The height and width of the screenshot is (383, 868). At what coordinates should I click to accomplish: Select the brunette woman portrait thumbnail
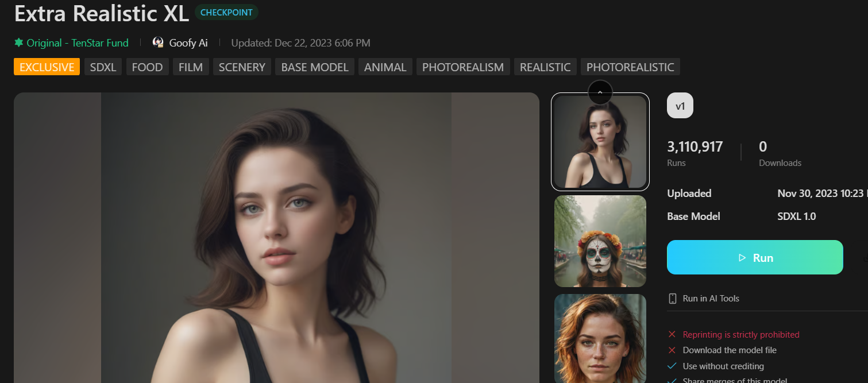(600, 141)
